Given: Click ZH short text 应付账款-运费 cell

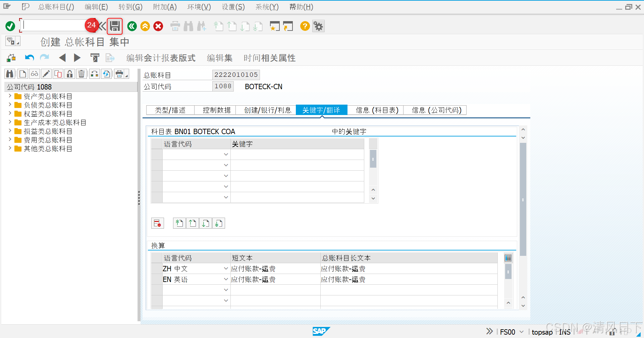Looking at the screenshot, I should click(x=275, y=269).
